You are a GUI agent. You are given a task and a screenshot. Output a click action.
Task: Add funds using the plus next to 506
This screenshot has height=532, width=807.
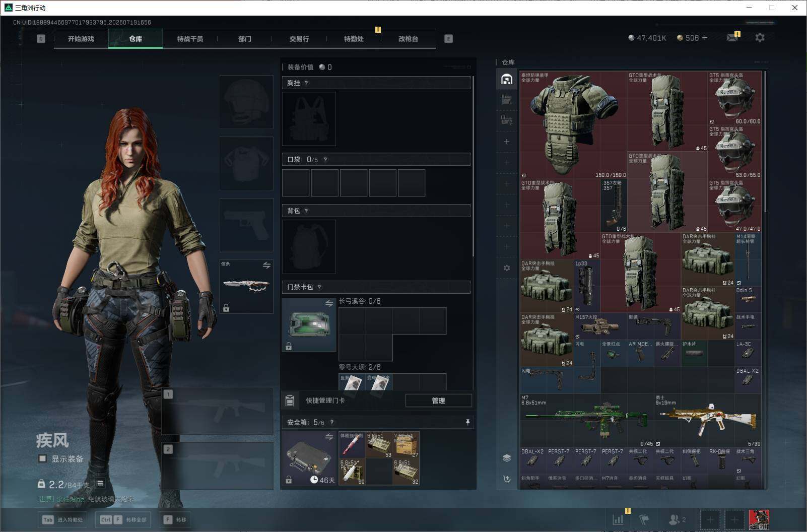pos(704,38)
